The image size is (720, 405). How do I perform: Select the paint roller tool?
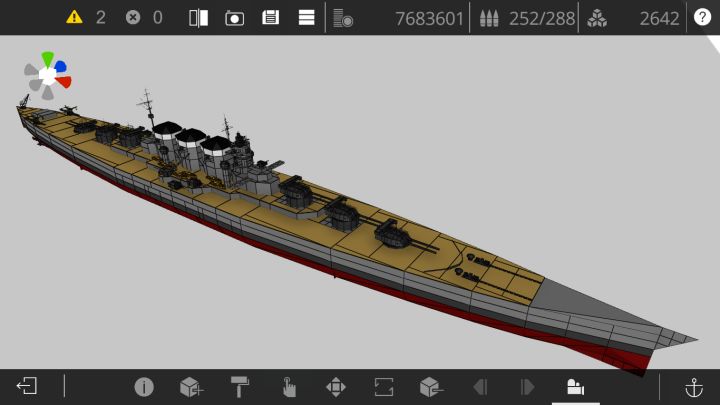coord(240,386)
